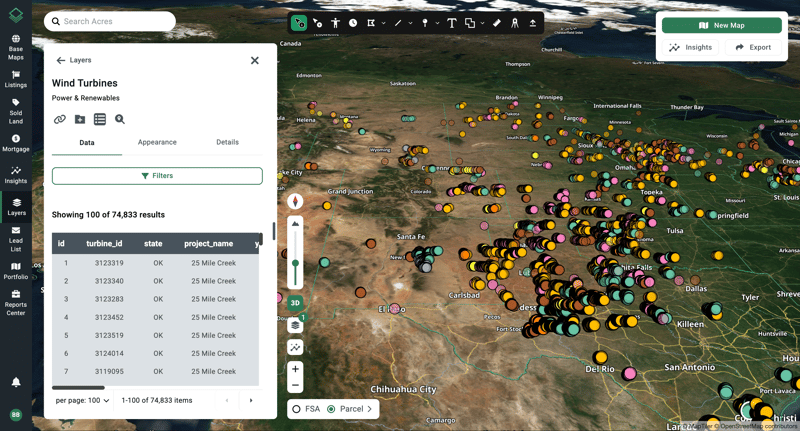Open Listings in sidebar
This screenshot has height=431, width=800.
[x=16, y=80]
